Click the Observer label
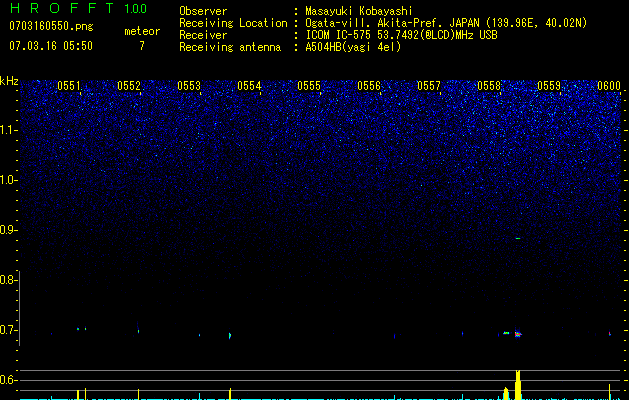This screenshot has width=629, height=400. coord(203,11)
